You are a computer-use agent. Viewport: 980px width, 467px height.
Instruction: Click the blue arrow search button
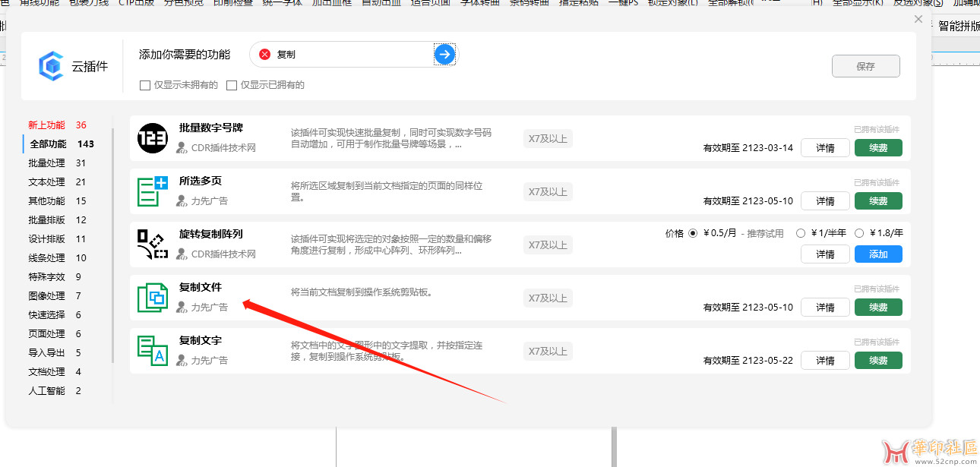444,54
